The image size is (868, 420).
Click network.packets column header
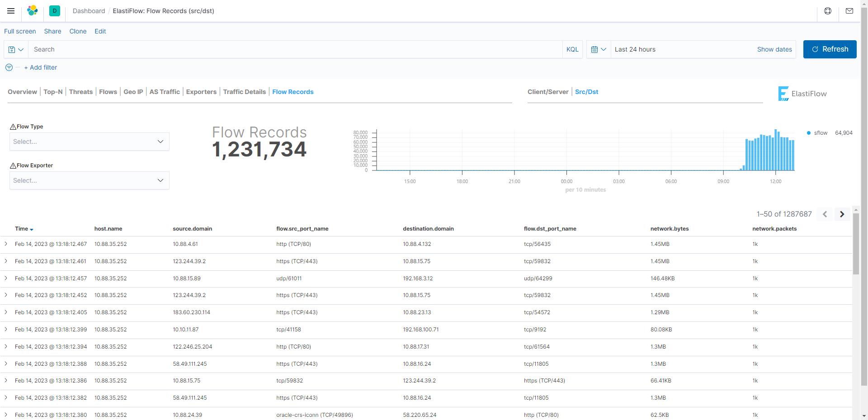pyautogui.click(x=774, y=229)
